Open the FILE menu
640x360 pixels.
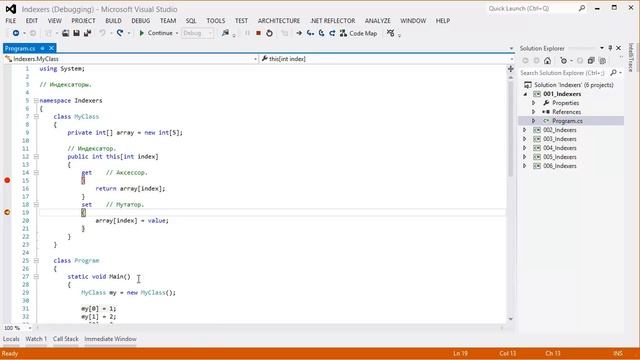[11, 21]
